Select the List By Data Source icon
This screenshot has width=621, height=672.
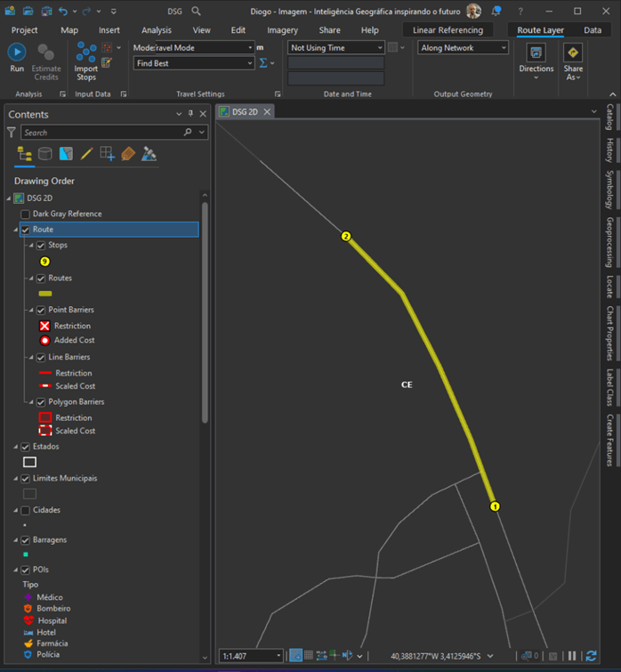(45, 154)
